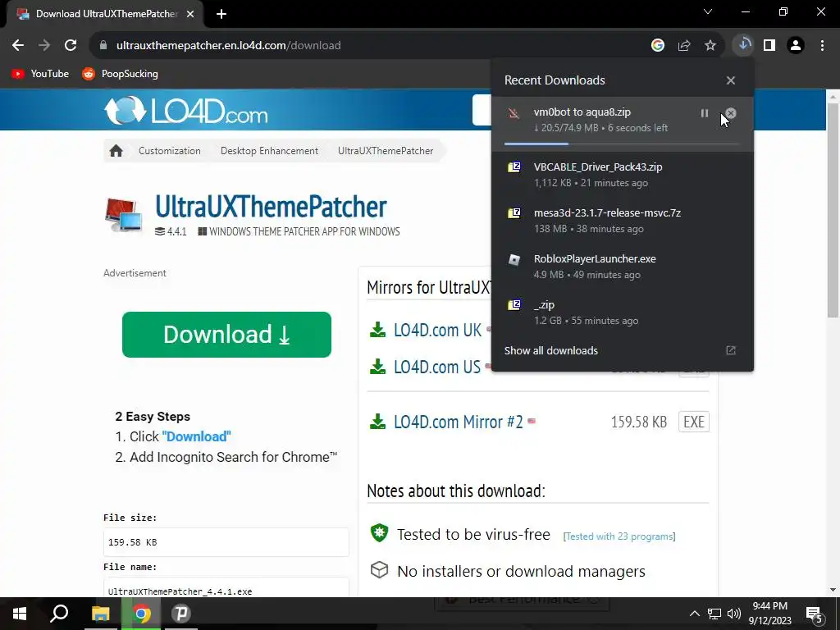Go to home via house breadcrumb icon
Image resolution: width=840 pixels, height=630 pixels.
click(x=116, y=151)
